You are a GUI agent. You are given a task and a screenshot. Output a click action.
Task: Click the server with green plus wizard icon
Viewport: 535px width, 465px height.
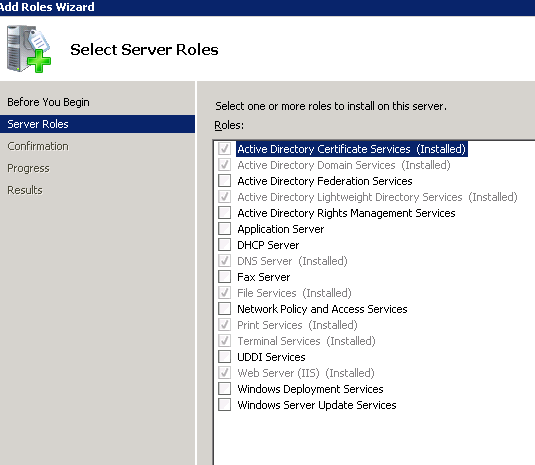click(x=29, y=48)
